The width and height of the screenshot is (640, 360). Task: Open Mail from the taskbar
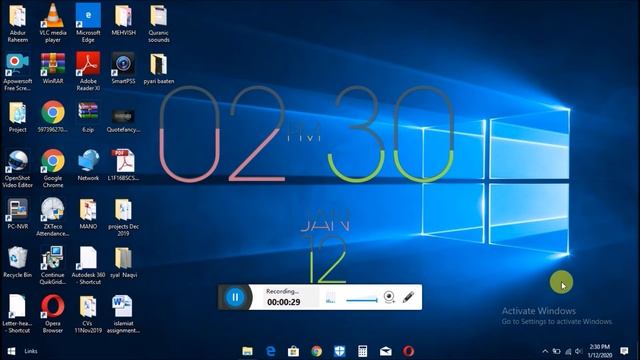(x=385, y=351)
